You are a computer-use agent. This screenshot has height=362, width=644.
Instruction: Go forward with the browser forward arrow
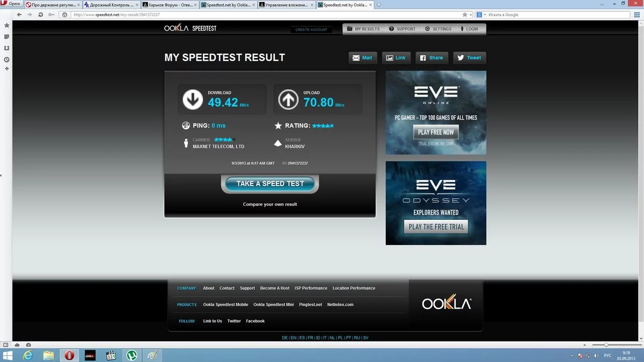coord(30,14)
